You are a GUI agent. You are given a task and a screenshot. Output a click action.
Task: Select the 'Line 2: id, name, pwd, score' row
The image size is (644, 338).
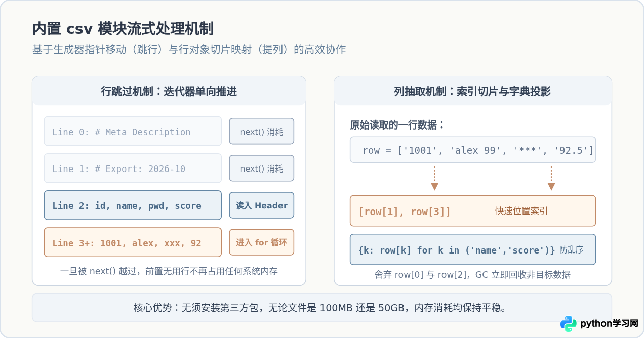[133, 205]
